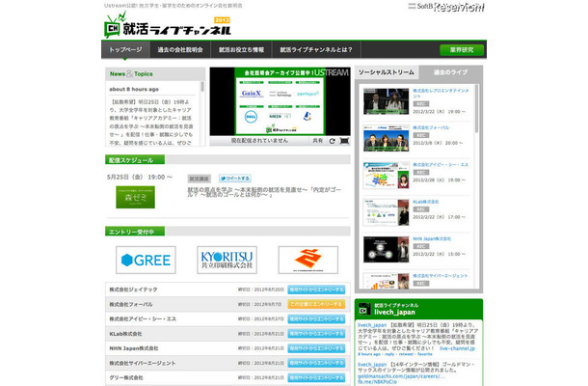Open 株式会社アイピー・シー・エス thumbnail in live list

[387, 176]
